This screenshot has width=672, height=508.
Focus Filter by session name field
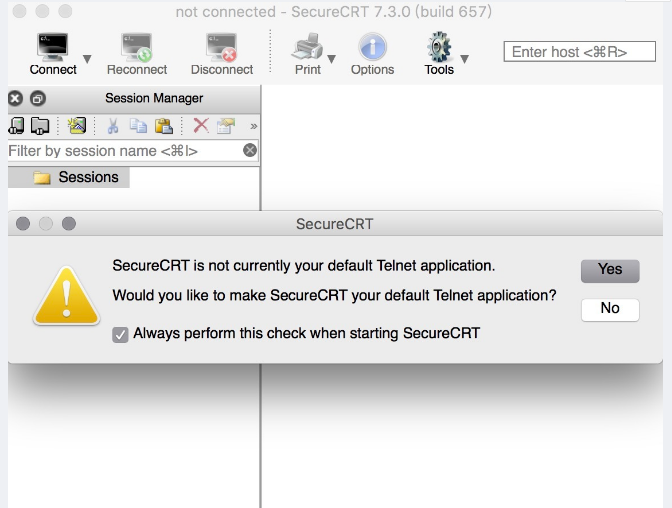pos(124,151)
